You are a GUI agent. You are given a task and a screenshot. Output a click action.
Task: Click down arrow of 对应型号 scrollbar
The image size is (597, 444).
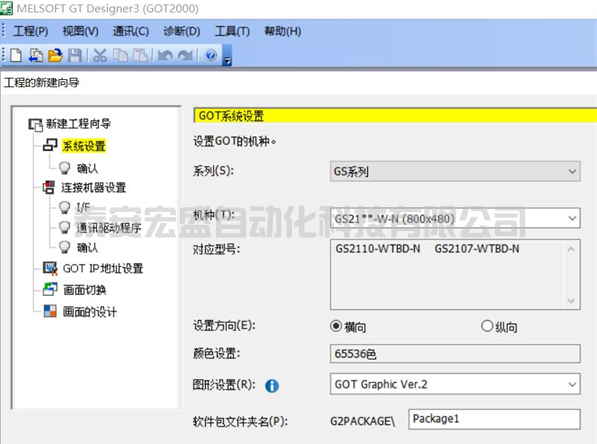tap(571, 301)
